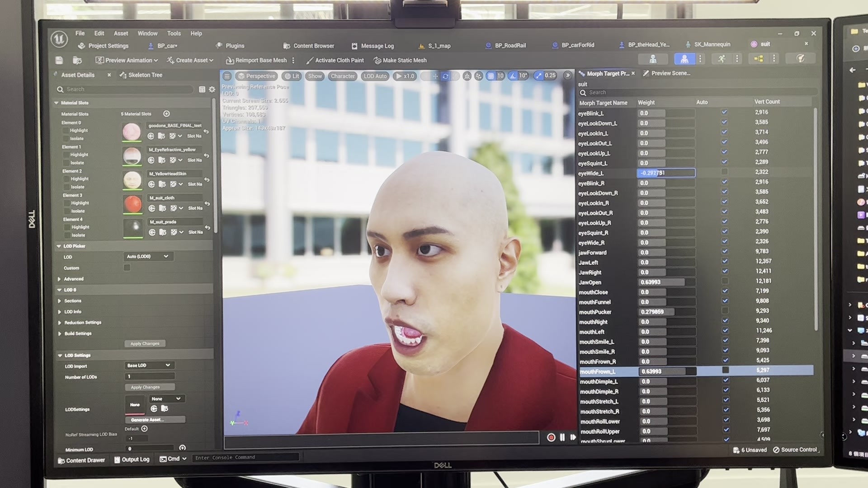
Task: Open Asset Details settings gear icon
Action: [x=212, y=89]
